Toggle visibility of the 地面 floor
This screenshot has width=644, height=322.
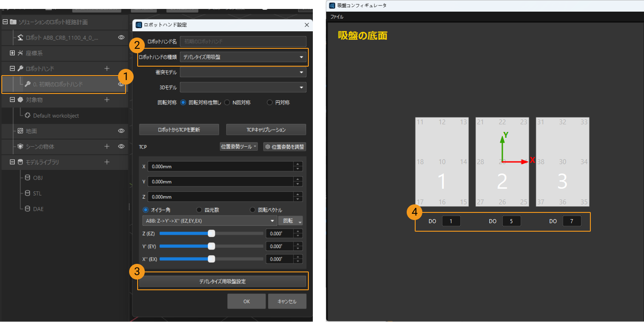click(121, 131)
